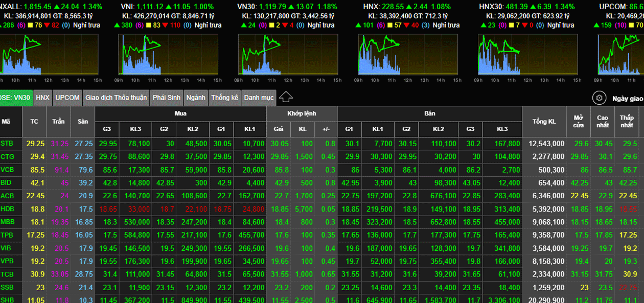This screenshot has height=303, width=644.
Task: Go to the Ngành tab
Action: 196,98
